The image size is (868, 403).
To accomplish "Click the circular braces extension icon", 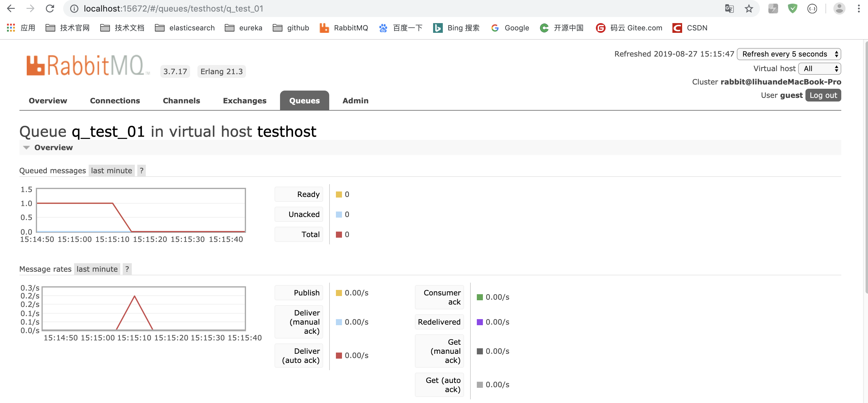I will coord(812,9).
